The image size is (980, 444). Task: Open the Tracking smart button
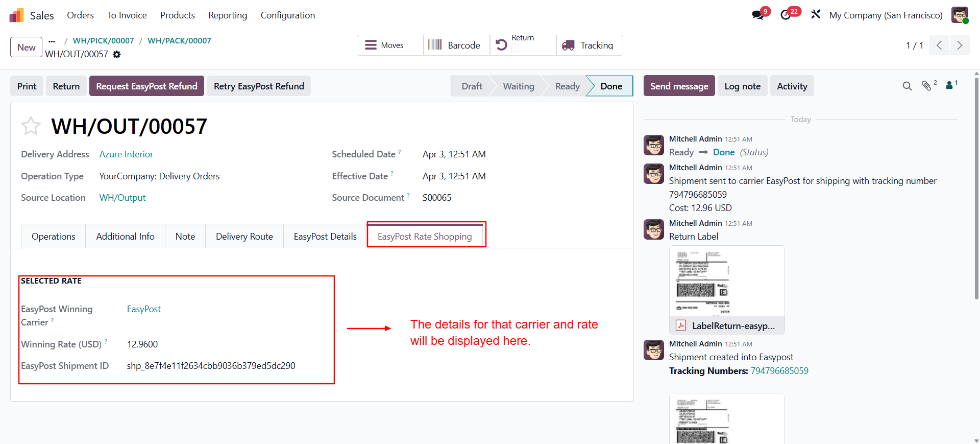tap(590, 45)
